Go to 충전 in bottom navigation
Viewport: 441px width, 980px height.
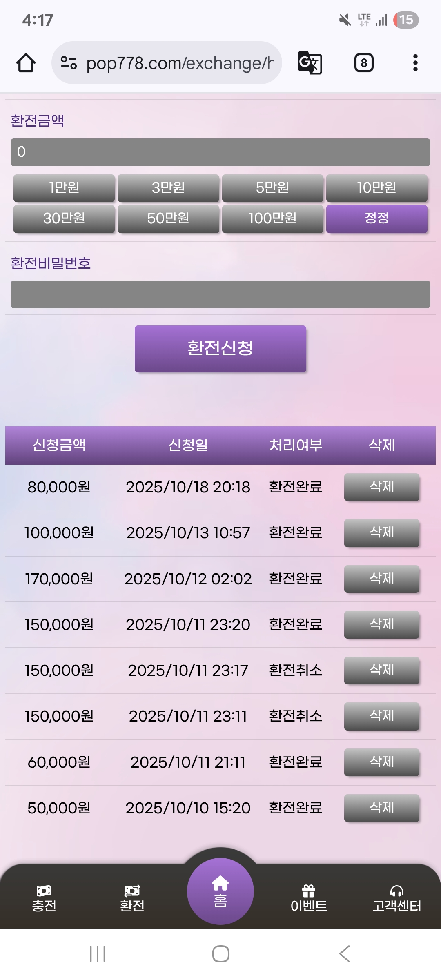tap(44, 898)
